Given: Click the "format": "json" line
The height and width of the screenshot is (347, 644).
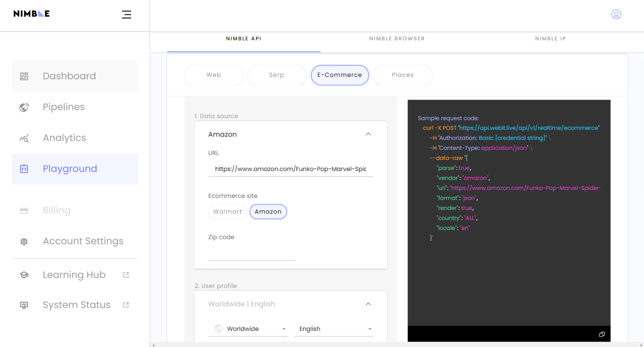Looking at the screenshot, I should click(x=457, y=198).
